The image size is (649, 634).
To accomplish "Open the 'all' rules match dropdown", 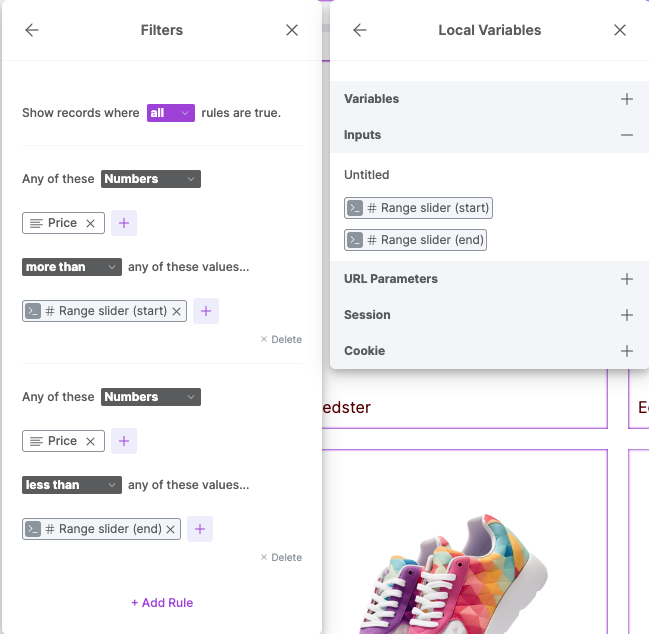I will (171, 113).
